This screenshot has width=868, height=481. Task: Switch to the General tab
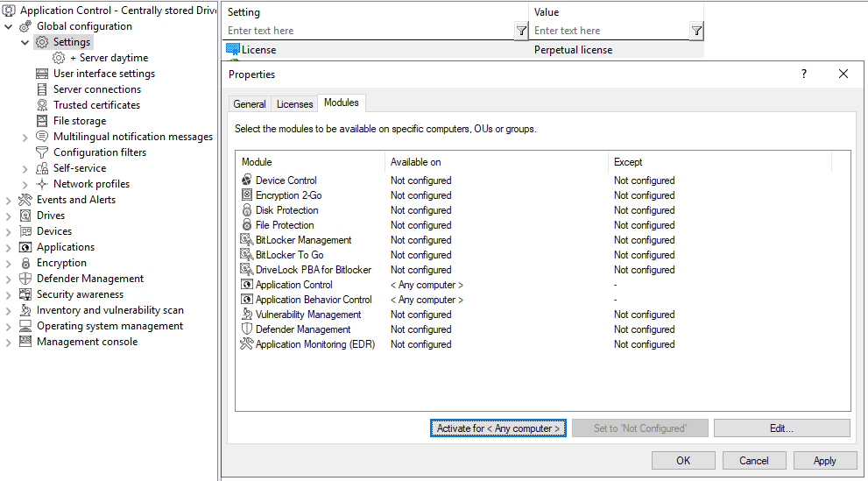250,104
